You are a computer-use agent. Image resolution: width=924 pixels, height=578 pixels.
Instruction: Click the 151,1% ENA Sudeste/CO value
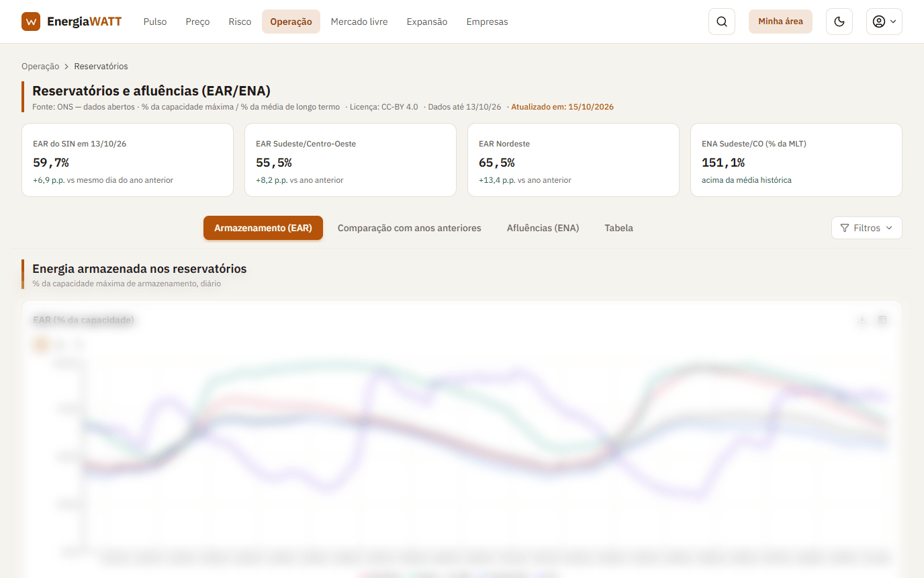tap(723, 162)
